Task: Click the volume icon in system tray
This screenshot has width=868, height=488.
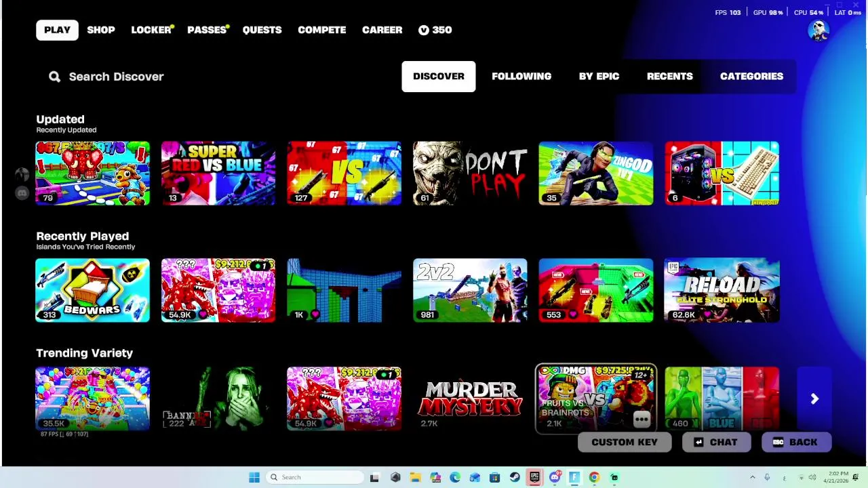Action: (x=812, y=477)
